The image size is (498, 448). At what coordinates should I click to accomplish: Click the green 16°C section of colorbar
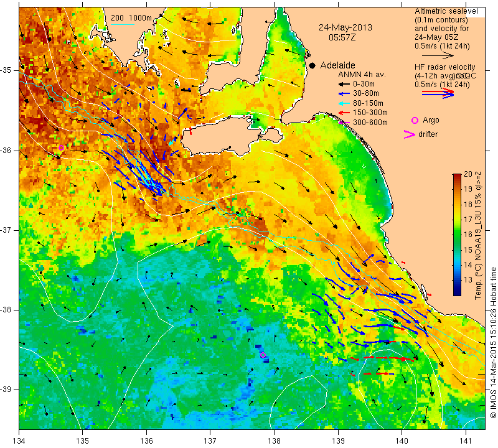[457, 235]
